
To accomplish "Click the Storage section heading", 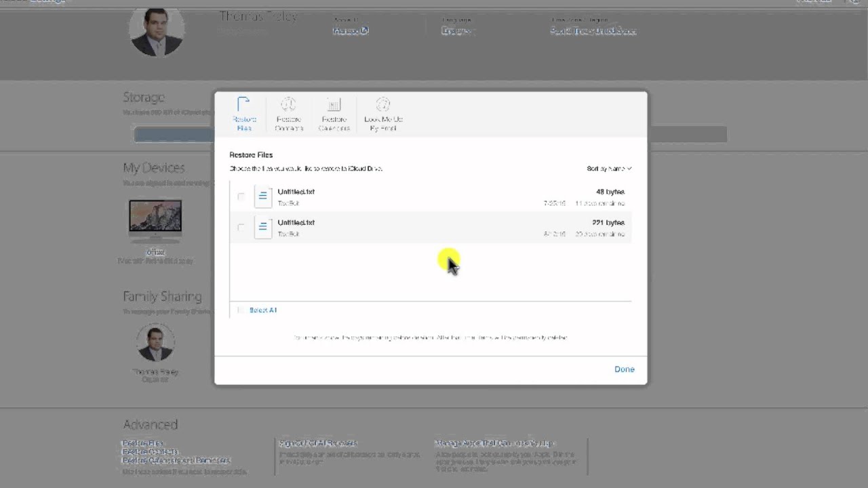I will point(144,98).
